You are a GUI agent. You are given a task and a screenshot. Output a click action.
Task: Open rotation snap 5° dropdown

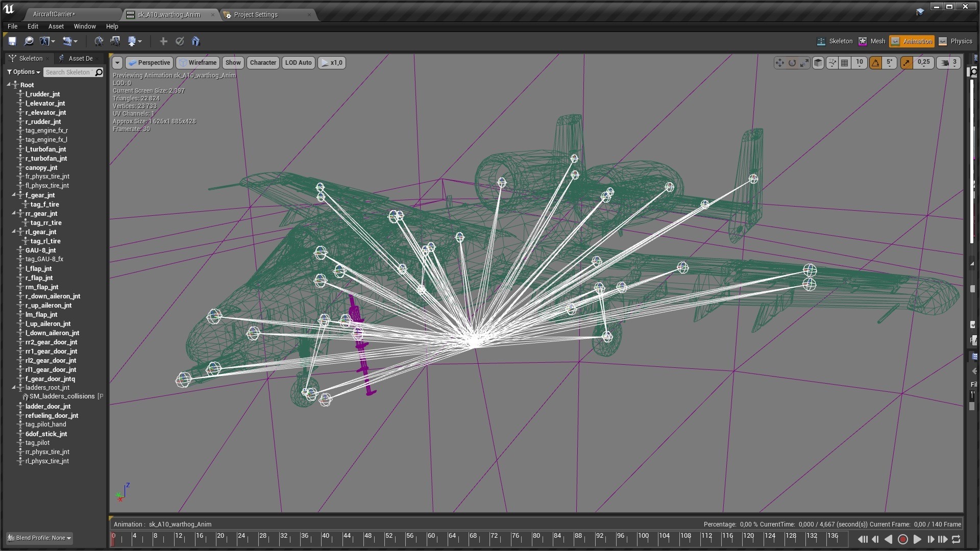pyautogui.click(x=890, y=63)
